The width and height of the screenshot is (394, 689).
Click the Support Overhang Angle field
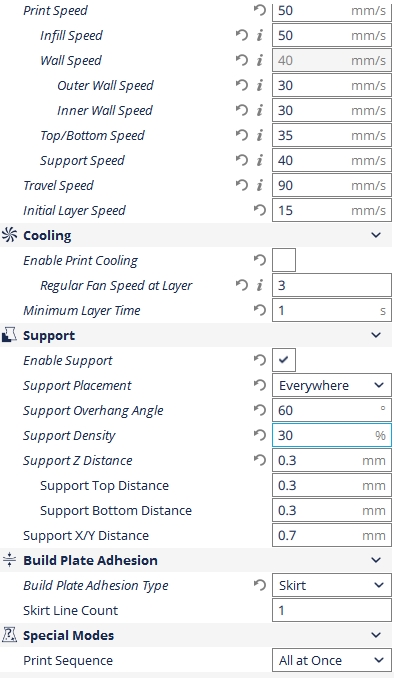[x=332, y=410]
